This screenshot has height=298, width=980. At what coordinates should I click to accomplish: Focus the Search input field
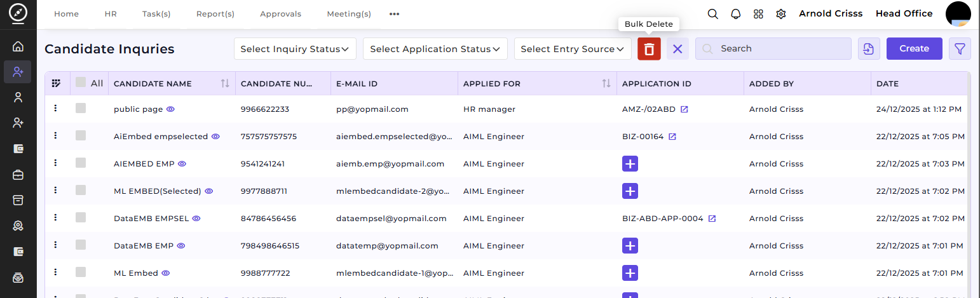click(x=773, y=49)
